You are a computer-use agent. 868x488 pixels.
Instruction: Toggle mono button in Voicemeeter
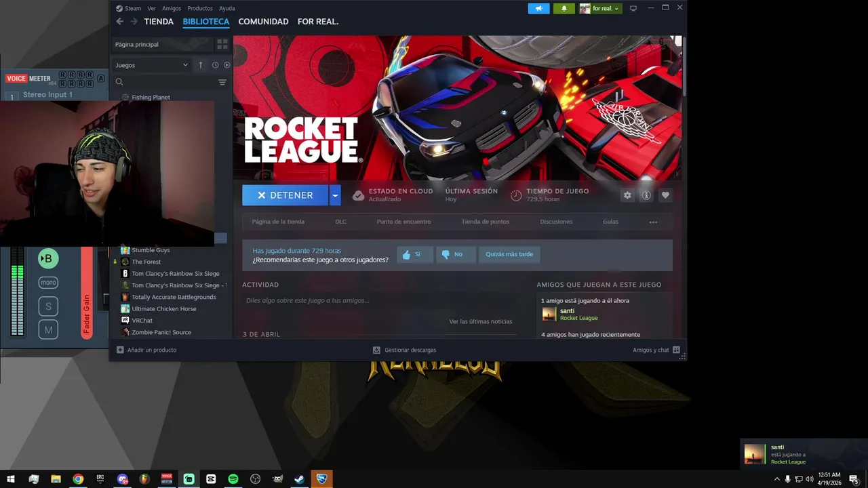tap(48, 283)
